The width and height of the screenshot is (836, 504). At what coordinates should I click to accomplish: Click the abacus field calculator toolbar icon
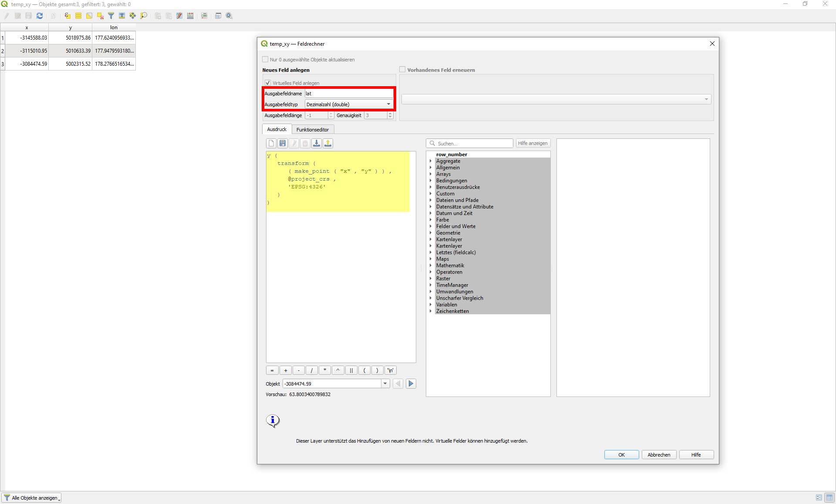[190, 16]
